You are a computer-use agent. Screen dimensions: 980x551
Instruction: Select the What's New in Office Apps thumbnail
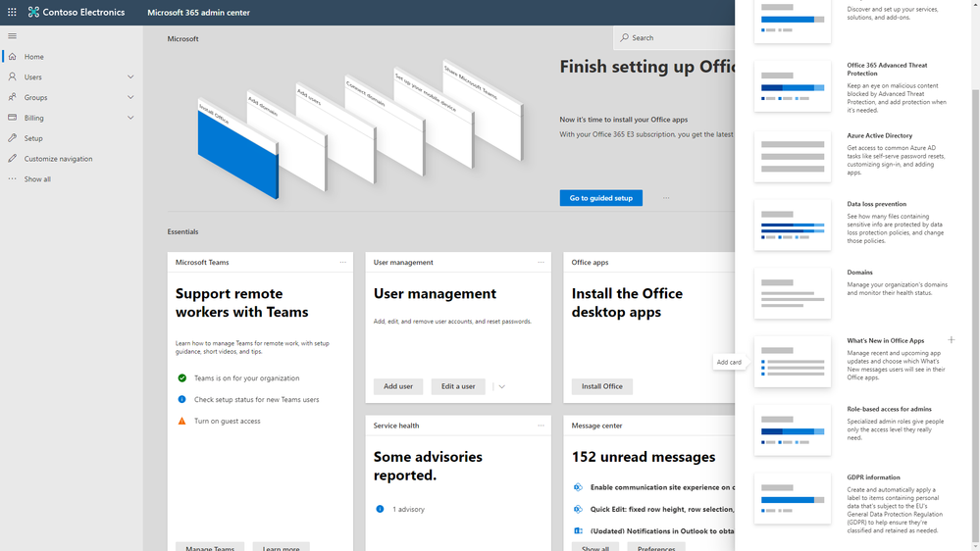pos(793,362)
